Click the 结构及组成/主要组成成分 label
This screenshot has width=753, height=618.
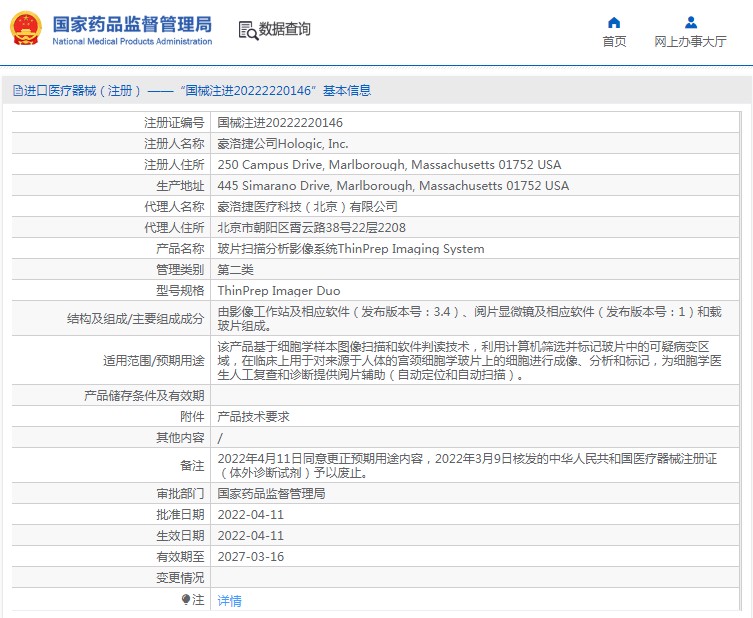point(135,318)
